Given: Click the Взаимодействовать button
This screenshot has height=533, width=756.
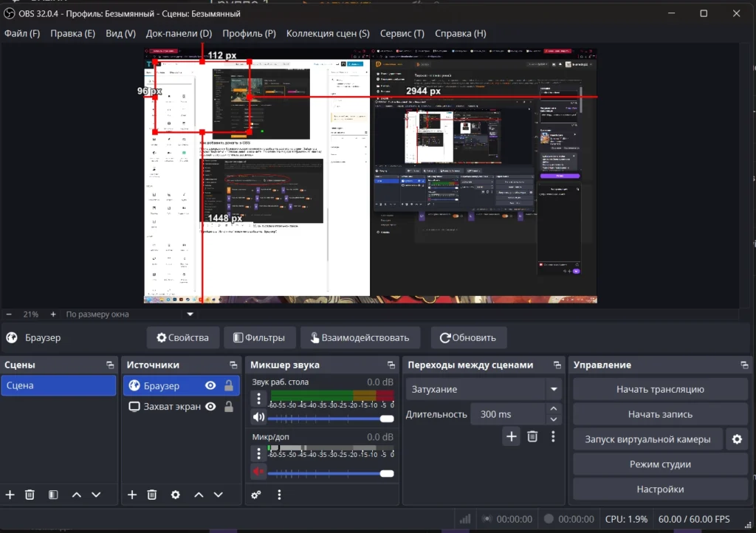Looking at the screenshot, I should click(x=360, y=338).
